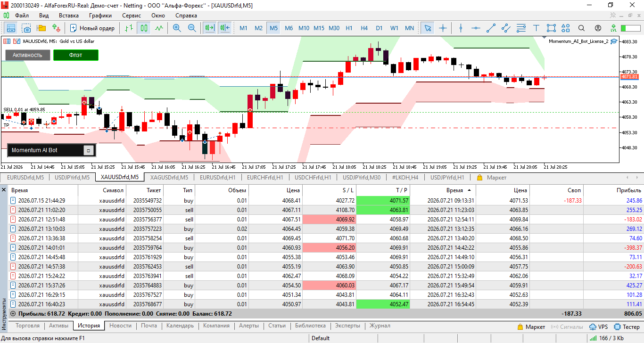This screenshot has width=644, height=343.
Task: Draw a horizontal line on the chart
Action: point(476,28)
